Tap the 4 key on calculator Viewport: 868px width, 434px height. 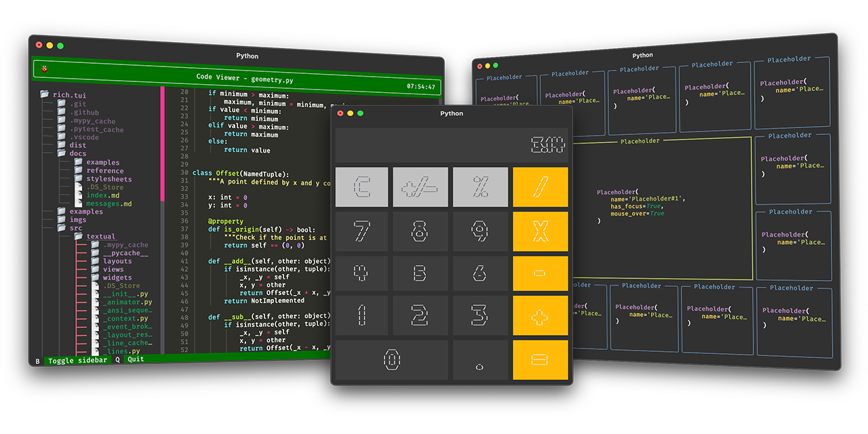[x=361, y=273]
